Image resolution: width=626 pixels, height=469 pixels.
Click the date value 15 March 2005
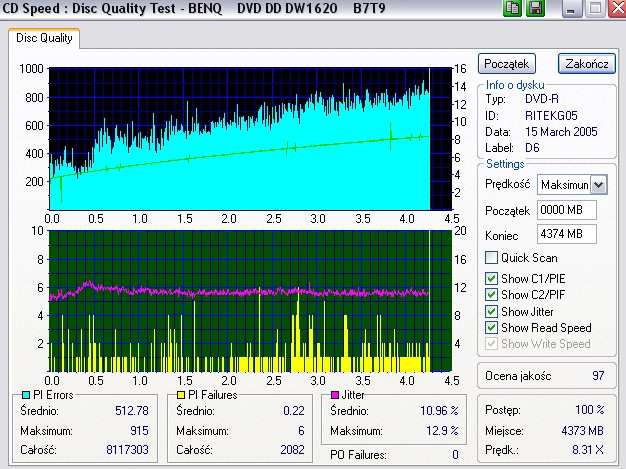tap(561, 132)
